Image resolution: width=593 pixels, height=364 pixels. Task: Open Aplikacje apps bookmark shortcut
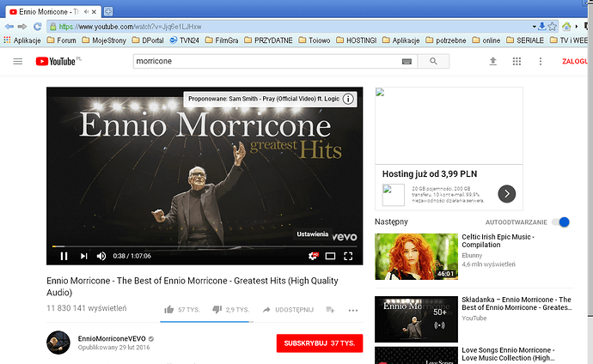[22, 40]
